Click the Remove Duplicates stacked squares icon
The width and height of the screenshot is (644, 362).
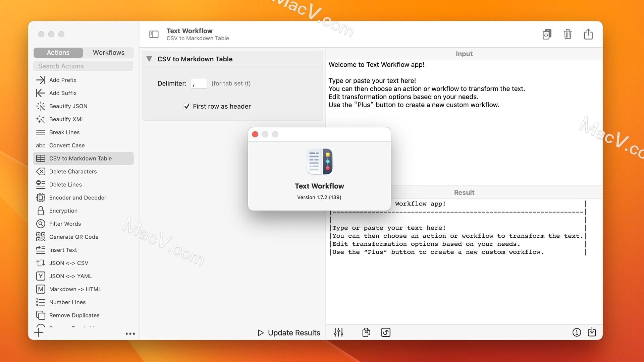coord(41,315)
